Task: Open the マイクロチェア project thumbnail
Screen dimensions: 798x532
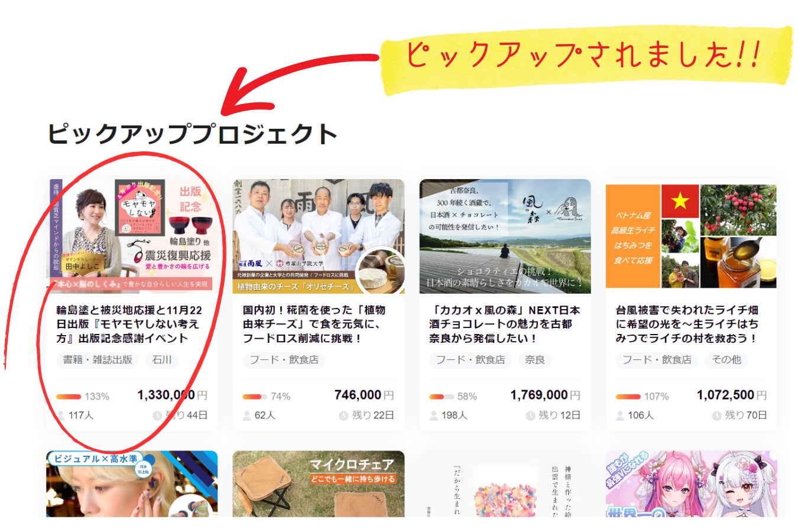Action: pos(319,484)
